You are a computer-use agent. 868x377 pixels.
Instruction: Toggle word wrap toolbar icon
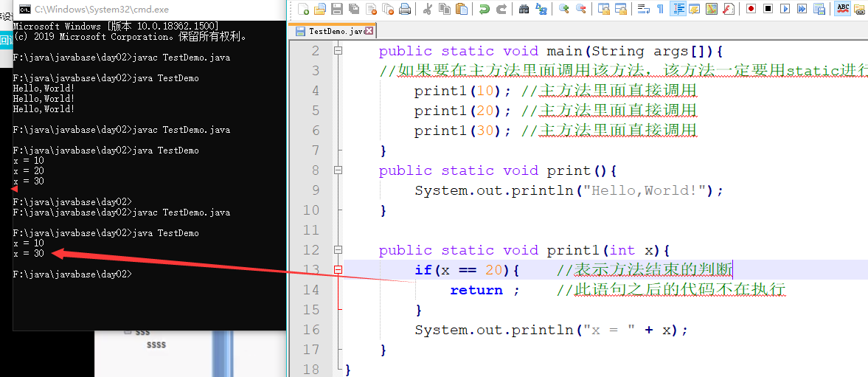click(x=643, y=9)
